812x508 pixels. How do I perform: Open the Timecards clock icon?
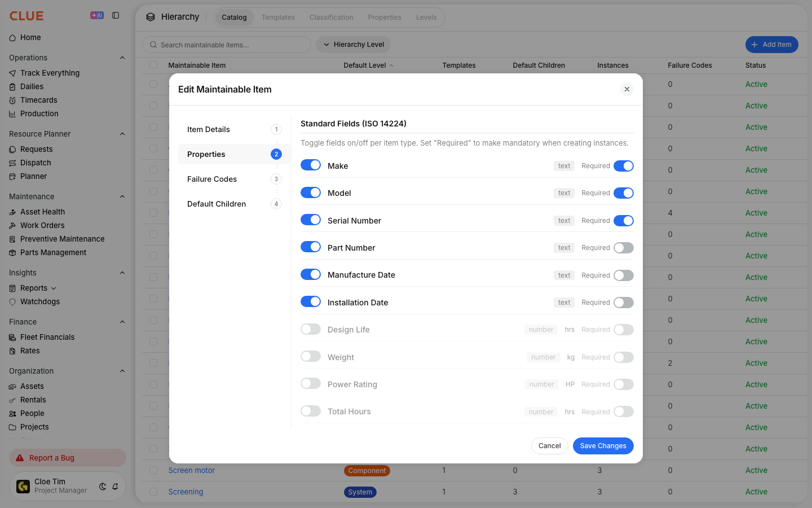(12, 100)
